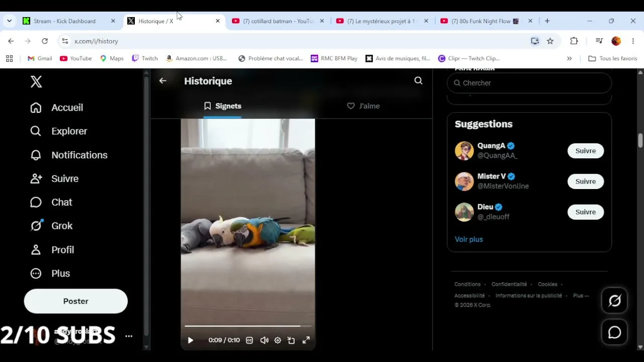
Task: Open the Gmail bookmark
Action: 40,58
